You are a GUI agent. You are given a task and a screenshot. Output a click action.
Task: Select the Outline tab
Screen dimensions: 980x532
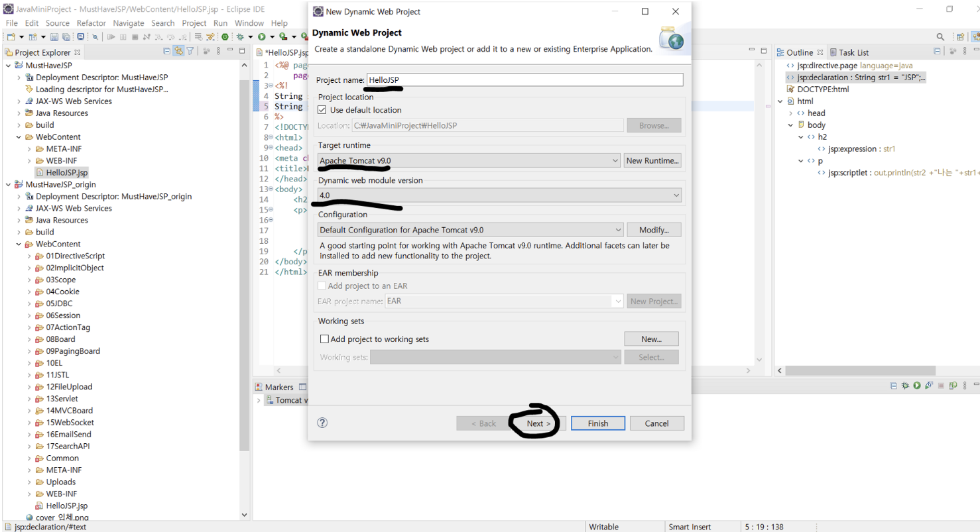point(800,52)
